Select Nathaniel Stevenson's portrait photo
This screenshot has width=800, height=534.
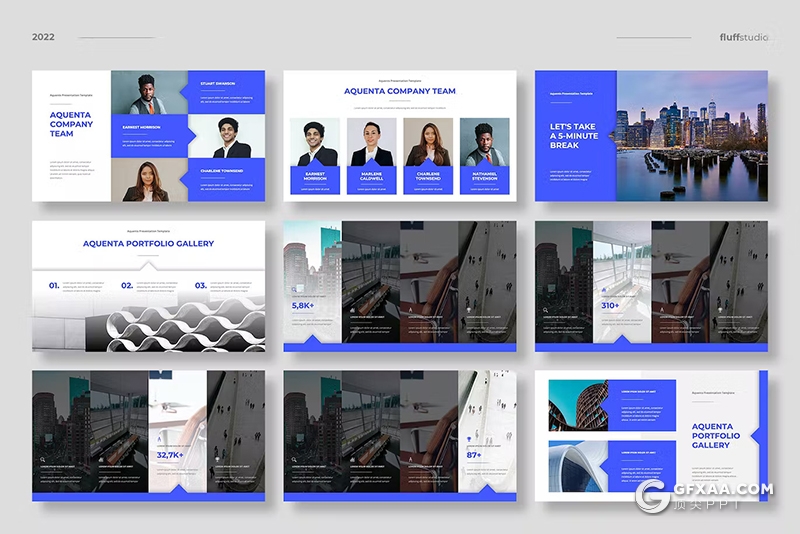pyautogui.click(x=484, y=142)
